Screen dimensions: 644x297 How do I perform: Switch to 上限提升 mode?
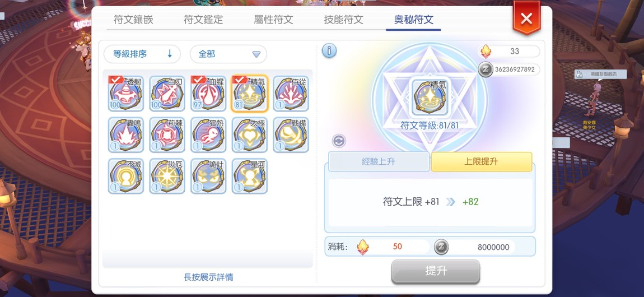482,161
